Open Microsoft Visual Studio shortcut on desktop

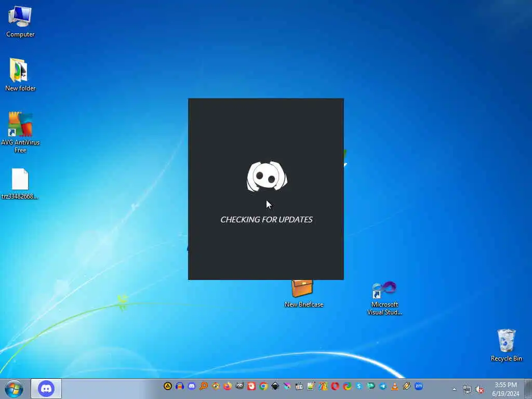[384, 299]
